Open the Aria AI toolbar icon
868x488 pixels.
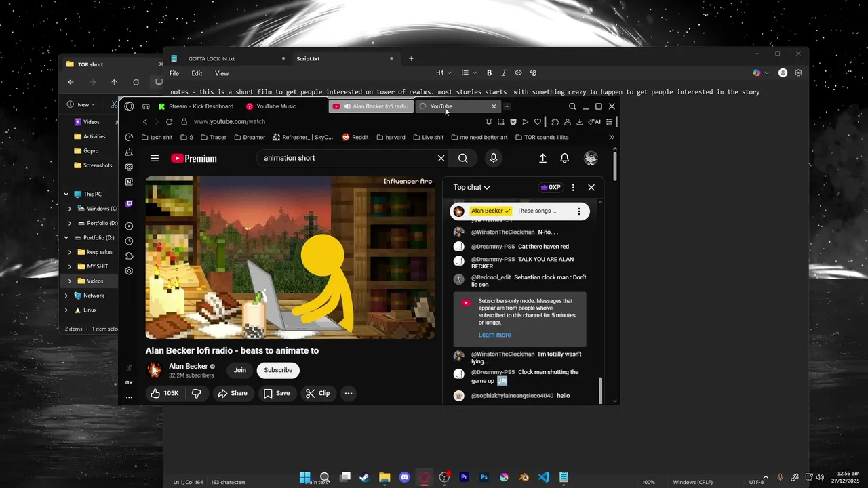click(595, 122)
